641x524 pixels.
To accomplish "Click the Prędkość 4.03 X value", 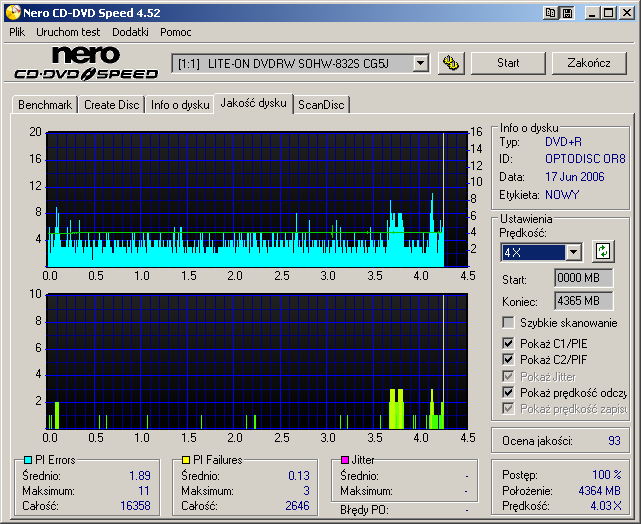I will [x=605, y=506].
